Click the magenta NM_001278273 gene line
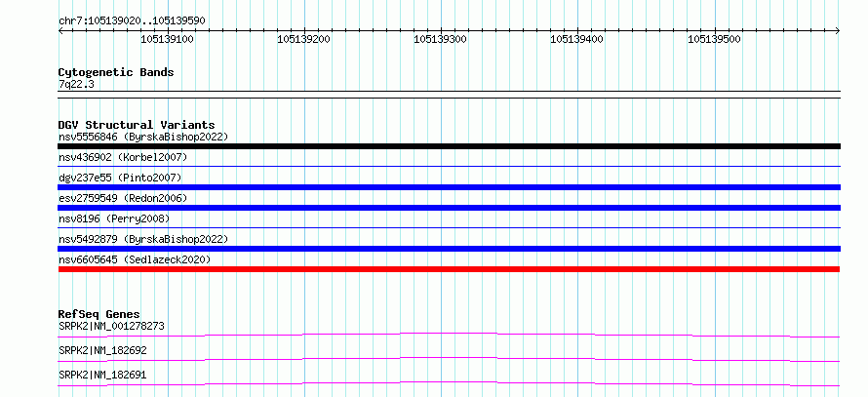868x397 pixels. click(449, 334)
